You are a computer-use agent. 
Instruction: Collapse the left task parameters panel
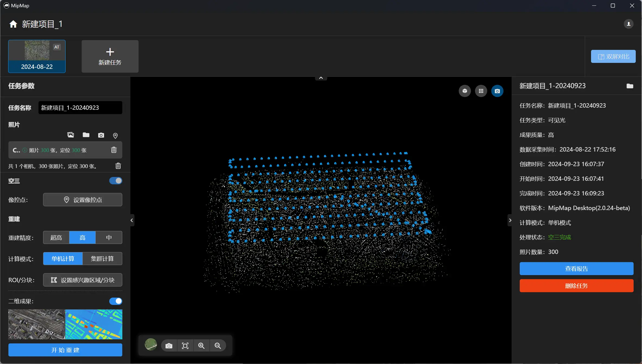click(132, 220)
